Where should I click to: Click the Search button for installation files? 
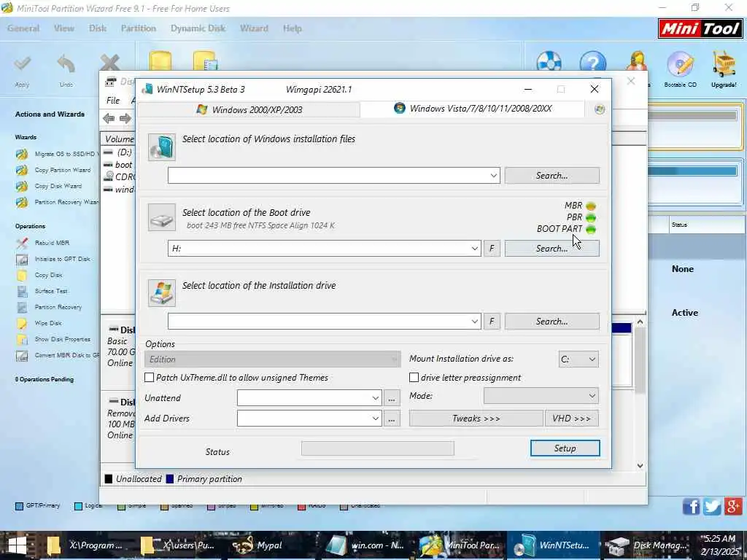click(x=551, y=175)
